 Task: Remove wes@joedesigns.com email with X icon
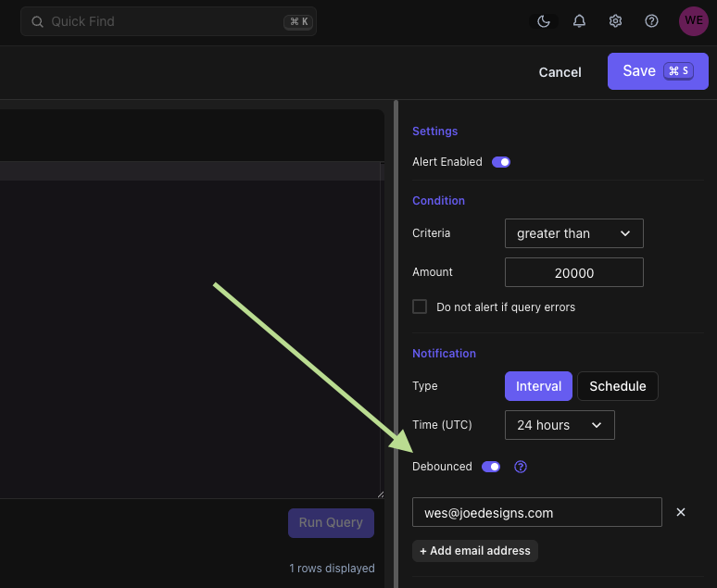(681, 512)
